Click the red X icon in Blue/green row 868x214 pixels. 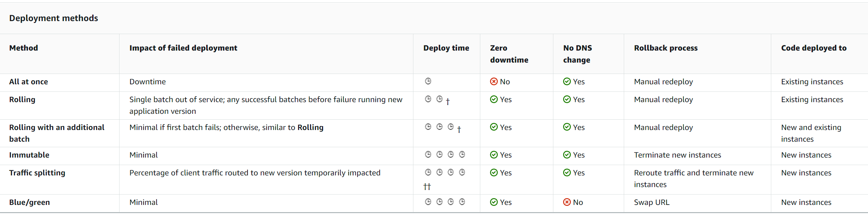click(567, 202)
